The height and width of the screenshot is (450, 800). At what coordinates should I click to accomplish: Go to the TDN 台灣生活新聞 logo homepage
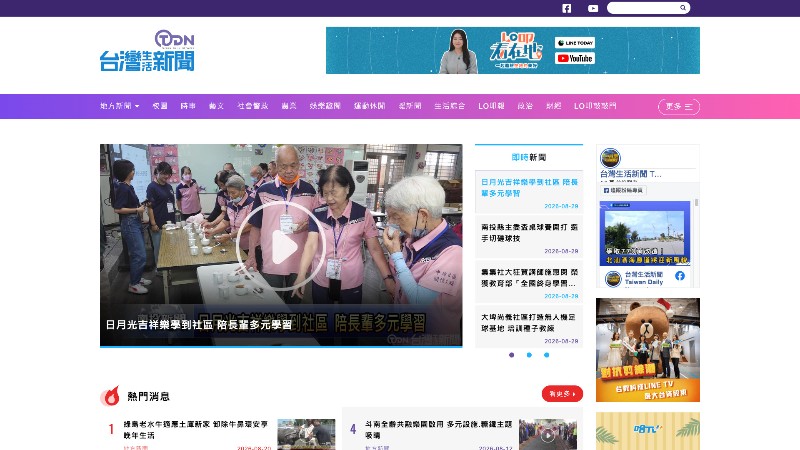[x=147, y=50]
